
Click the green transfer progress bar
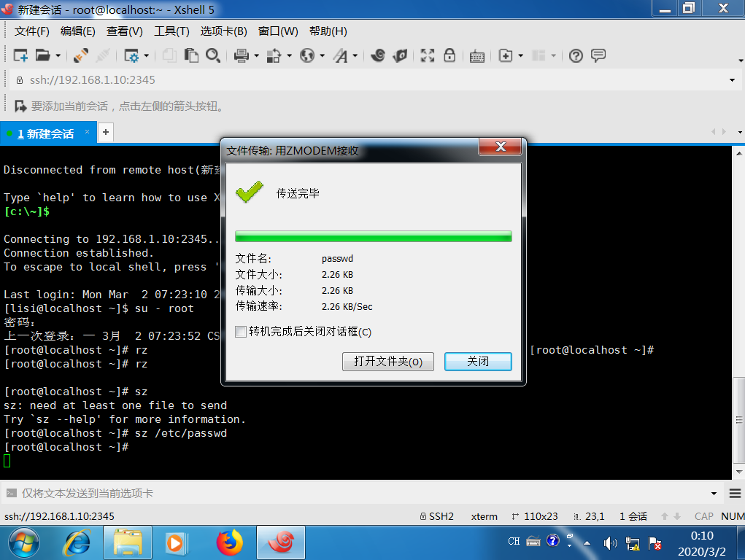pos(374,236)
